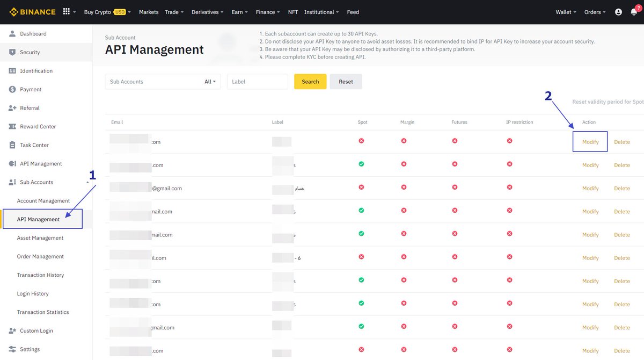Click the IP restriction column header
644x360 pixels.
(519, 122)
